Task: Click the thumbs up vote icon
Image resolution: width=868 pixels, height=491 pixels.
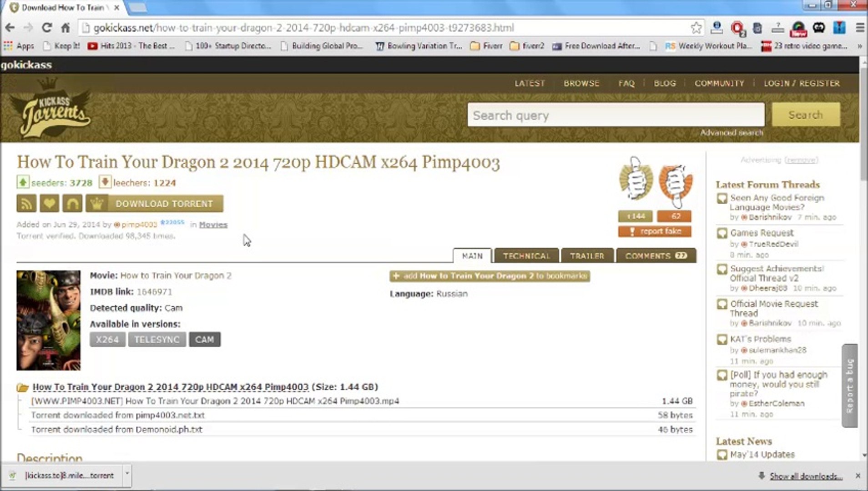Action: pos(636,179)
